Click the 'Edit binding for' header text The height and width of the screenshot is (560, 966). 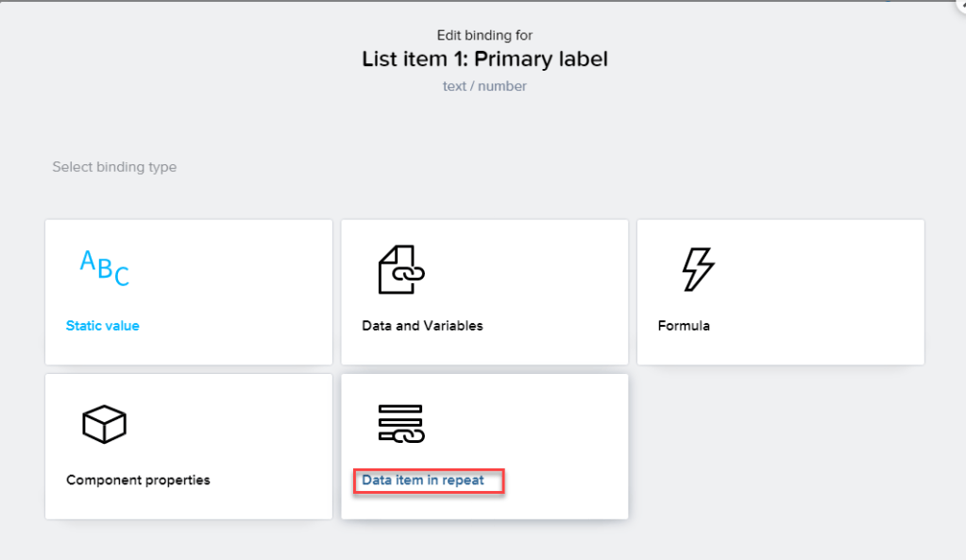(x=484, y=36)
